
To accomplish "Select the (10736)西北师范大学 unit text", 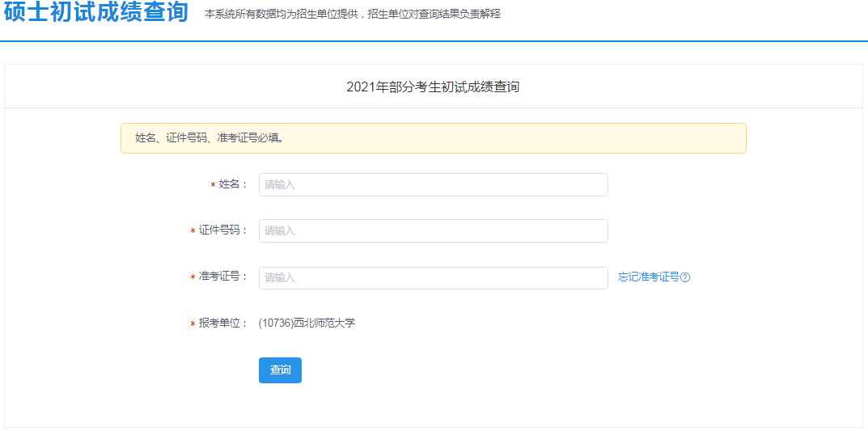I will pyautogui.click(x=307, y=323).
